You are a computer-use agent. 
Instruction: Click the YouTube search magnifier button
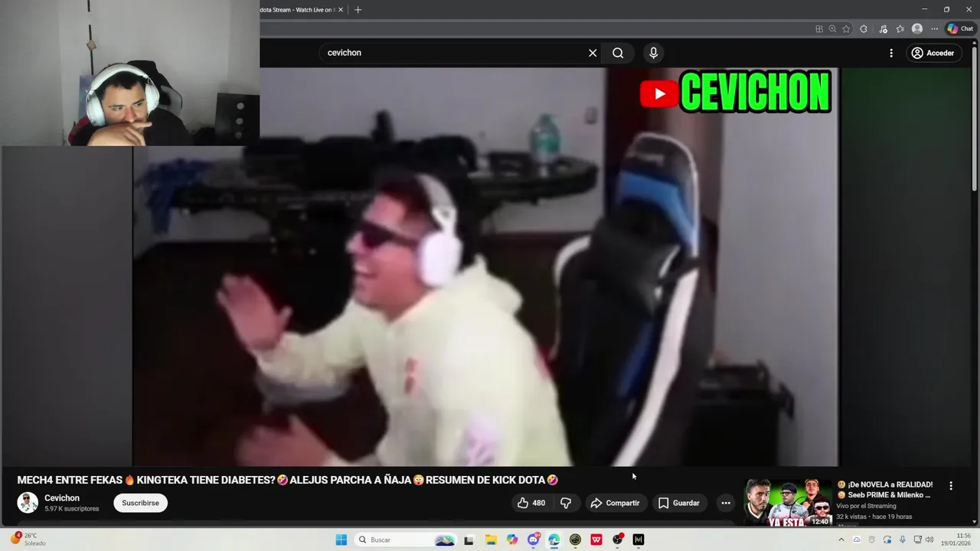(618, 53)
